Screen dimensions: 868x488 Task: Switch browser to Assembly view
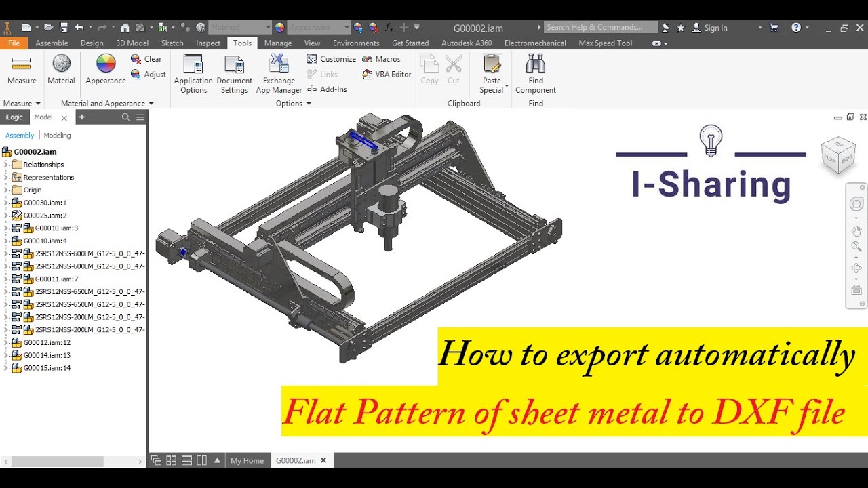20,136
